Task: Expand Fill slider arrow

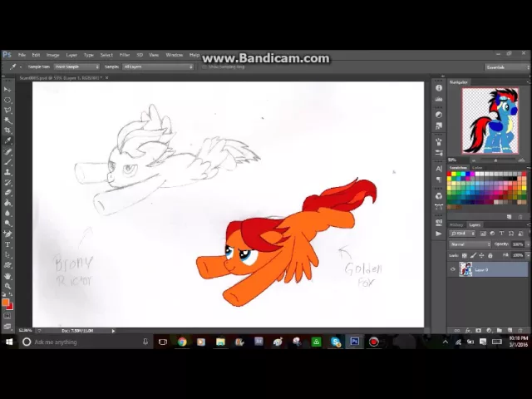Action: (528, 255)
